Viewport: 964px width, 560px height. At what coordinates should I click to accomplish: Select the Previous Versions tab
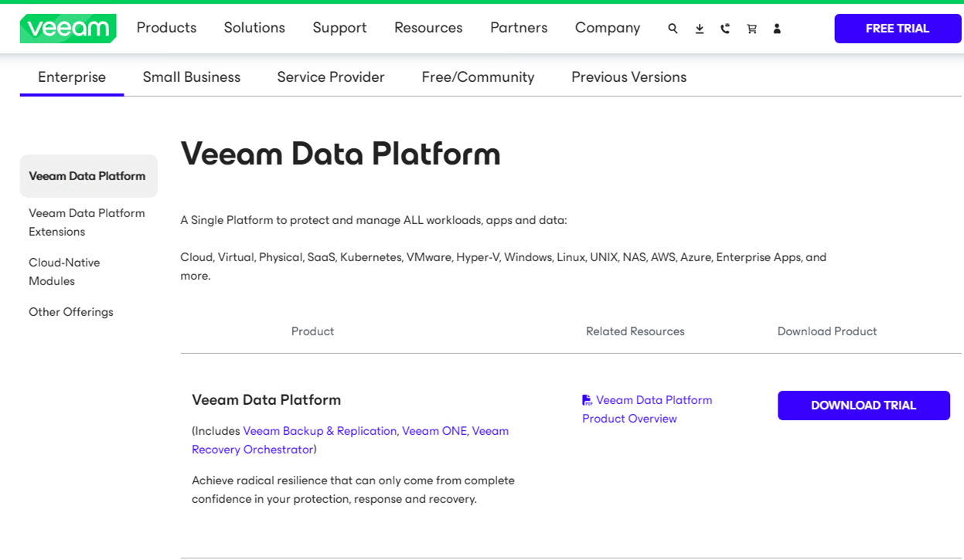pyautogui.click(x=628, y=77)
